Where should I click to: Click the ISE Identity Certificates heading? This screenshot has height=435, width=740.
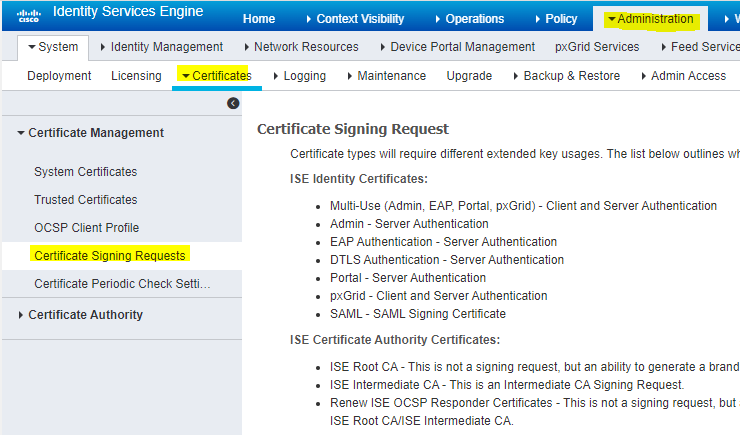[x=359, y=179]
